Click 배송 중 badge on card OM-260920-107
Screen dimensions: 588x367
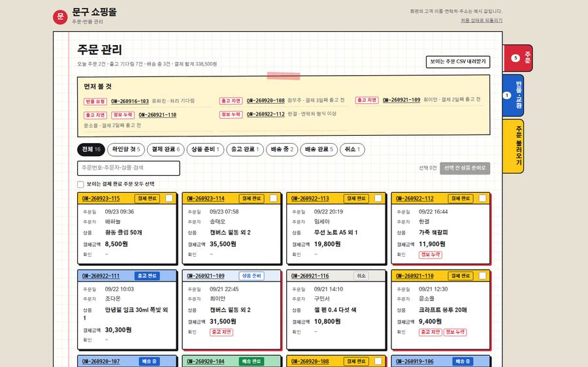(149, 361)
